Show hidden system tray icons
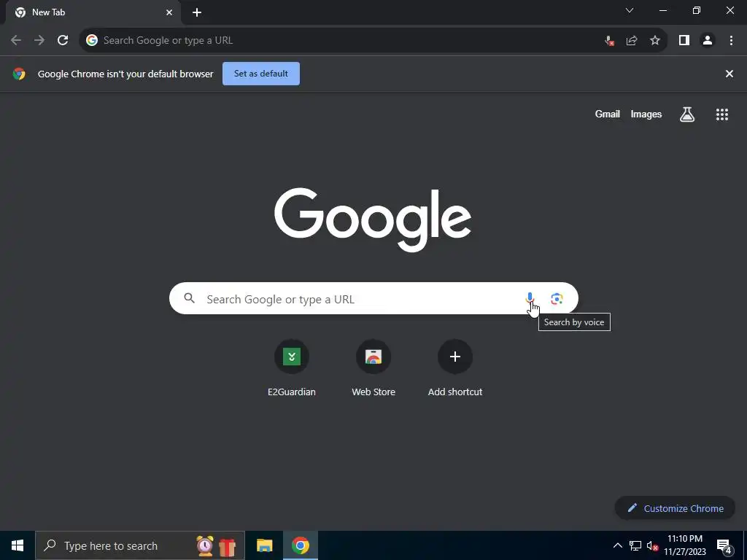The height and width of the screenshot is (560, 747). (x=617, y=545)
